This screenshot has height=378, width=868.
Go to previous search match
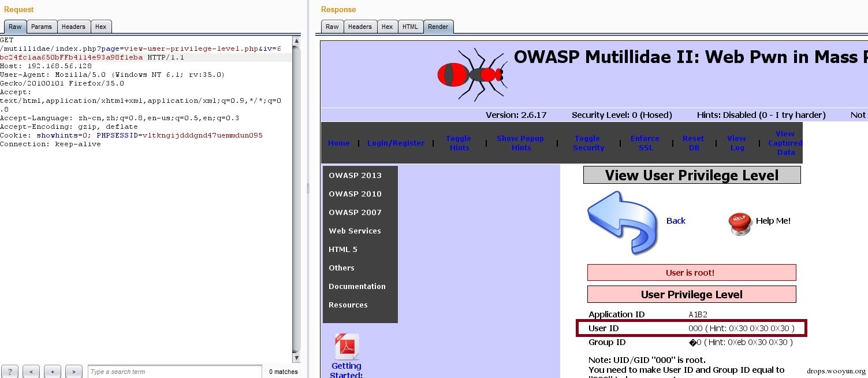click(31, 372)
